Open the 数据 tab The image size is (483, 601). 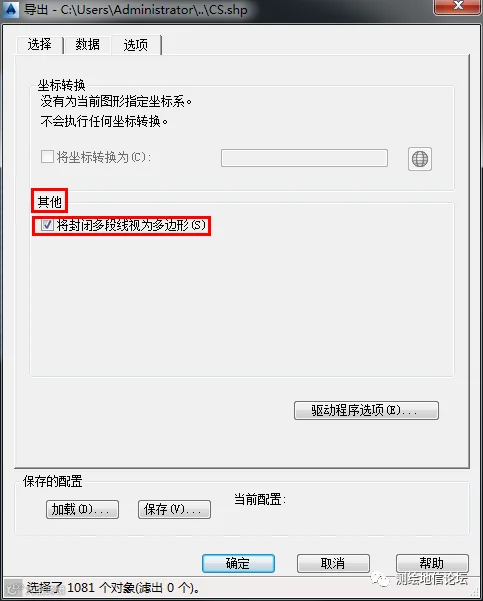pyautogui.click(x=87, y=44)
